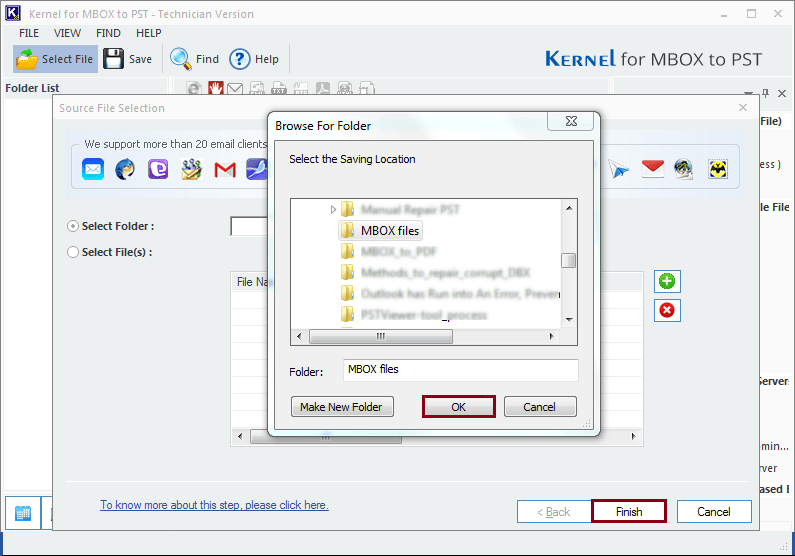
Task: Click the red X remove file button
Action: click(667, 310)
